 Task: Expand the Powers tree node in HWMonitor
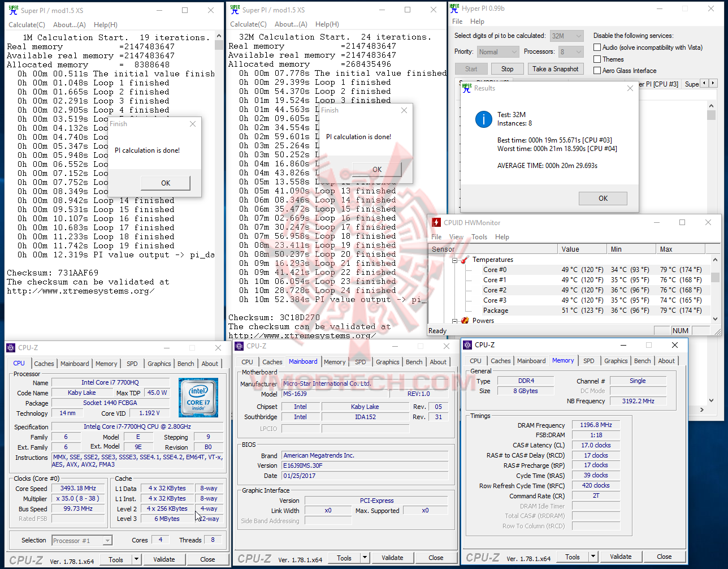click(x=454, y=321)
